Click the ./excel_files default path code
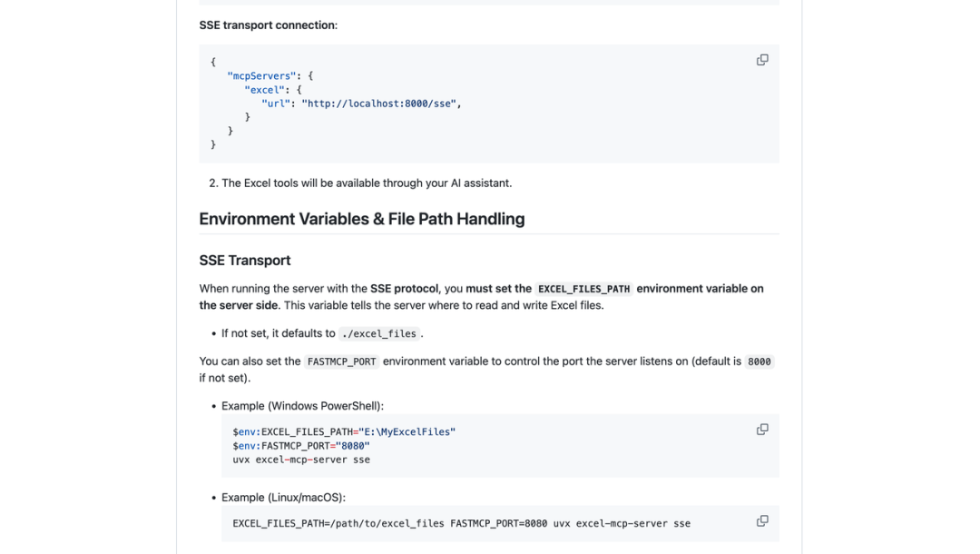Screen dimensions: 980x554 click(x=379, y=333)
